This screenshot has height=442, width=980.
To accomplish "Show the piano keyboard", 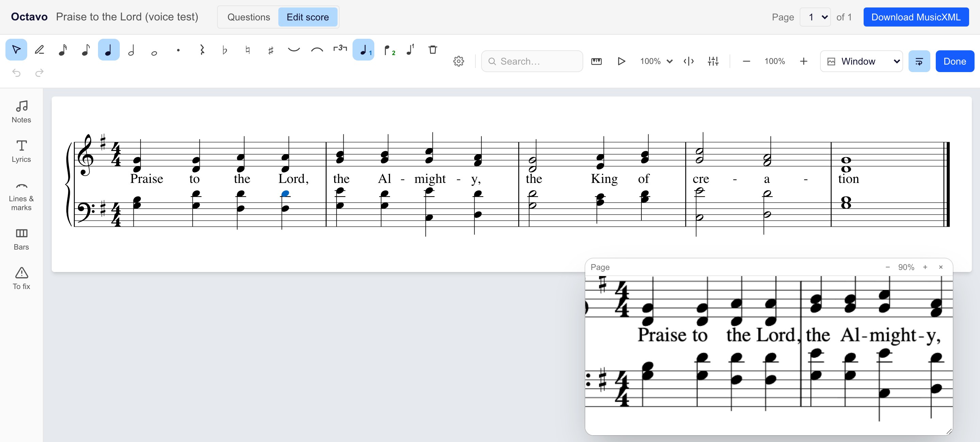I will [596, 61].
